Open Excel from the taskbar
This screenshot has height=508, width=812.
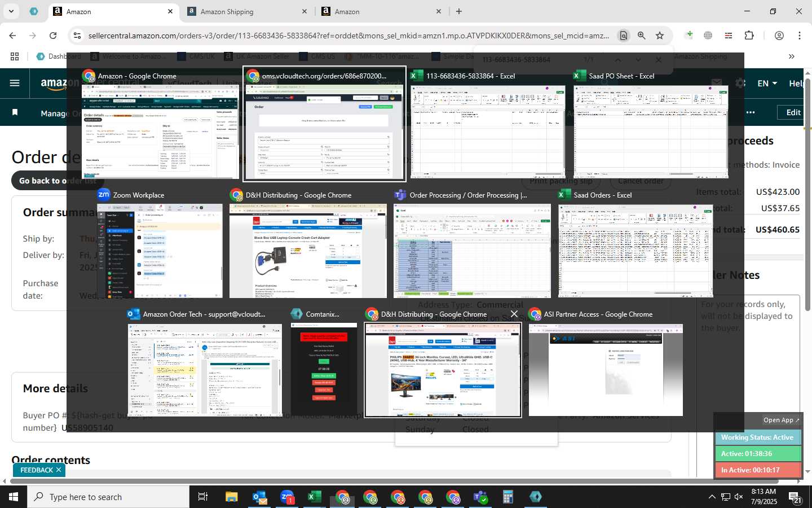coord(314,497)
